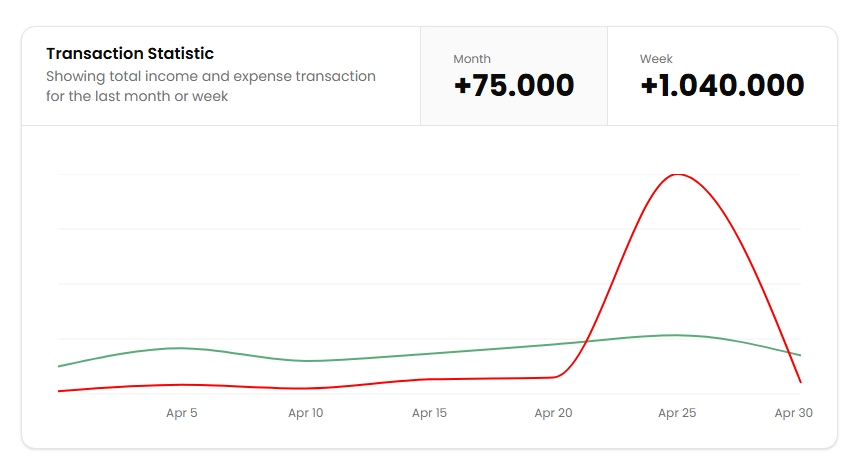Select the Apr 15 axis label
The height and width of the screenshot is (473, 860).
click(429, 413)
